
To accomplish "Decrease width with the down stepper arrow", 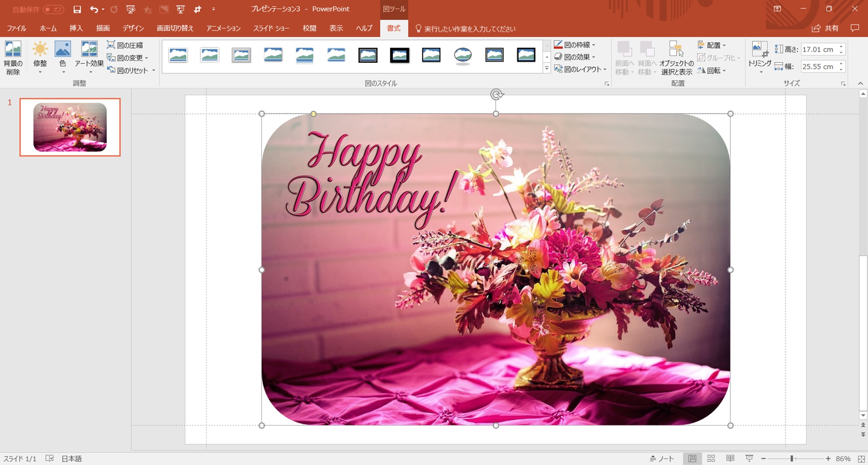I will point(841,69).
